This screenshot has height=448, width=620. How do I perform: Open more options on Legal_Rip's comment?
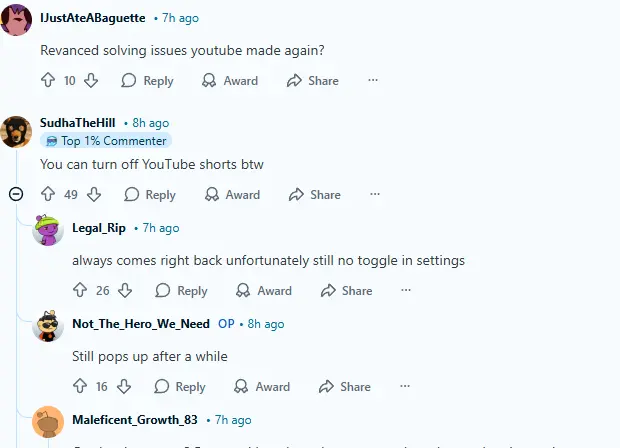(x=406, y=291)
